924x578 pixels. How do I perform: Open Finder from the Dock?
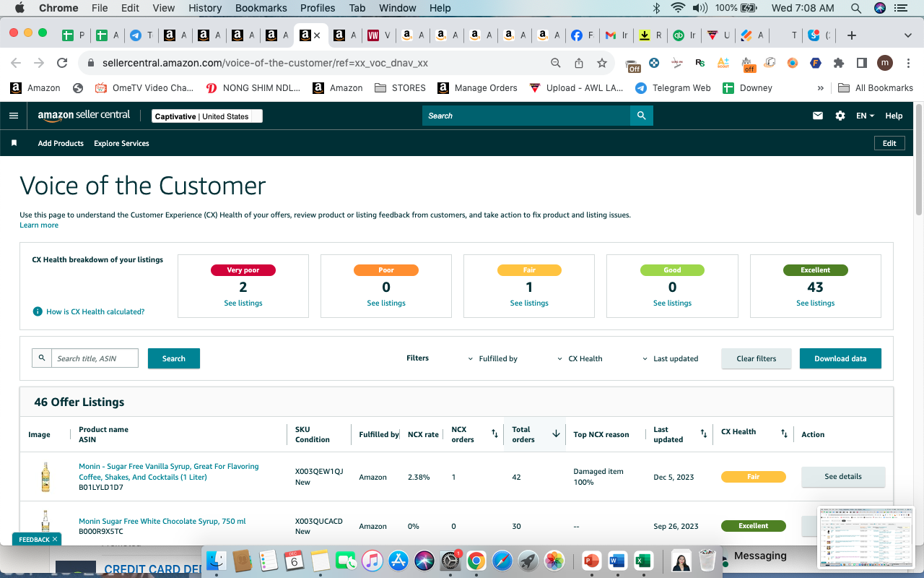(217, 561)
